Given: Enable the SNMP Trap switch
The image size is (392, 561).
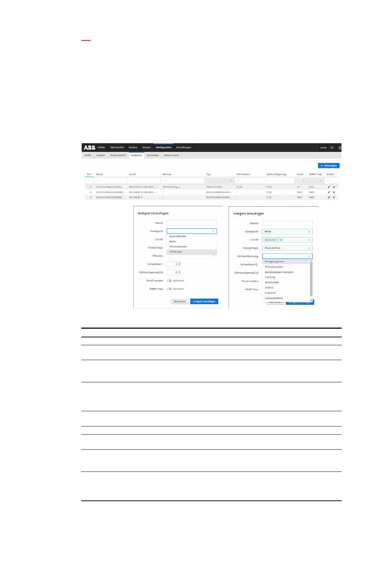Looking at the screenshot, I should point(169,289).
